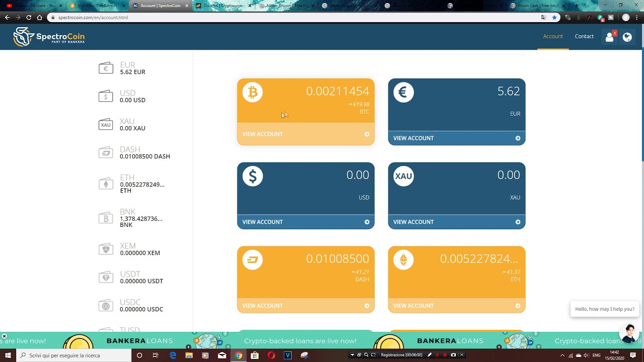
Task: Click the 1,378.428736... BNK balance text
Action: [x=141, y=219]
